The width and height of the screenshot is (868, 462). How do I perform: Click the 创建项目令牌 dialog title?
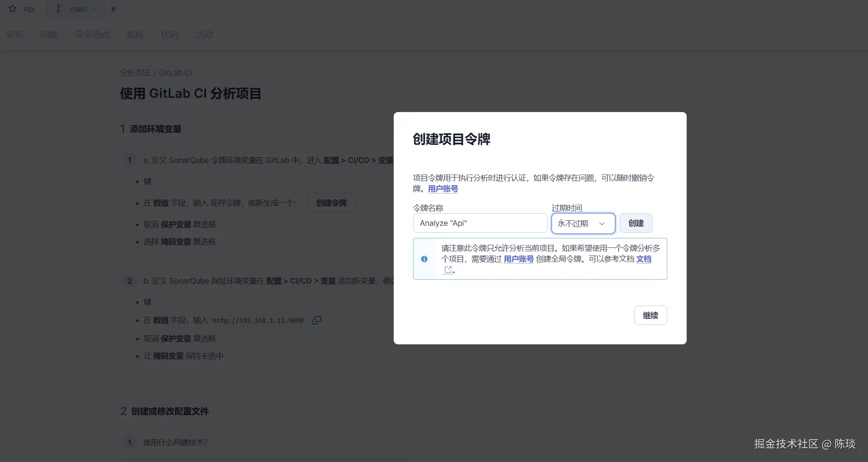[x=451, y=139]
